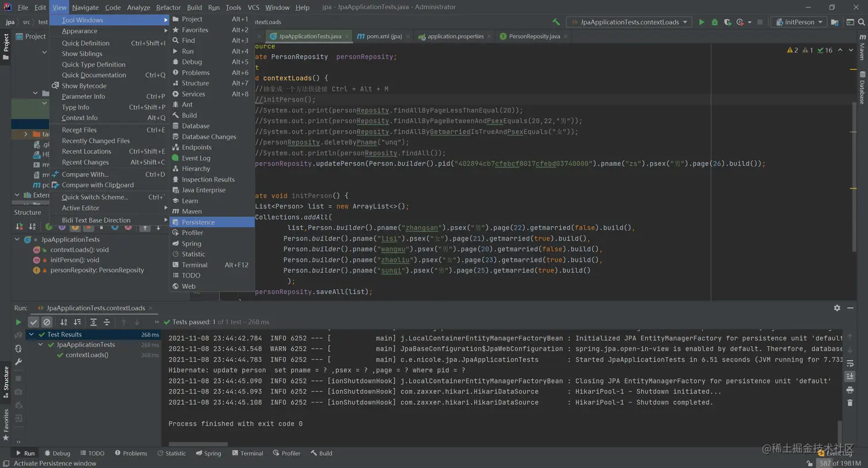
Task: Open the Spring button in bottom tool bar
Action: [x=208, y=453]
